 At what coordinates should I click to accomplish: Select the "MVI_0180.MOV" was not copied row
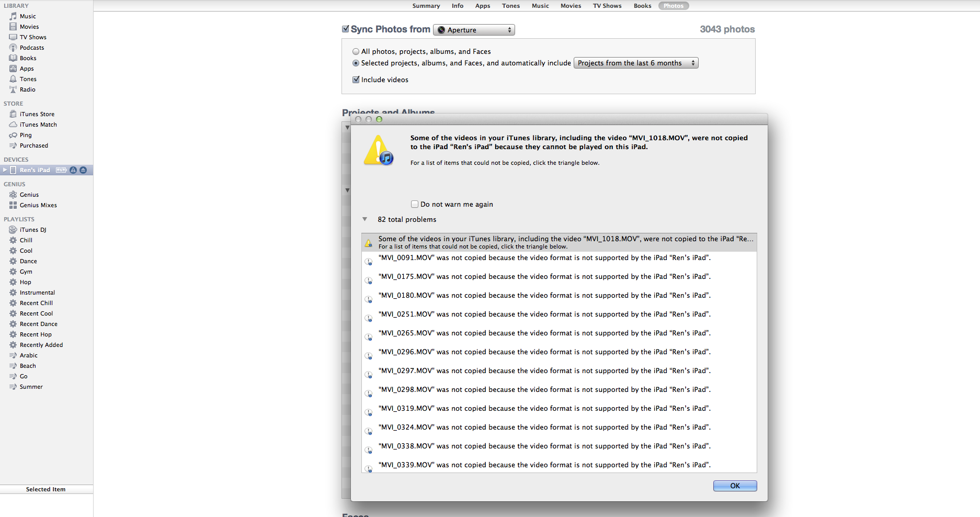tap(559, 299)
